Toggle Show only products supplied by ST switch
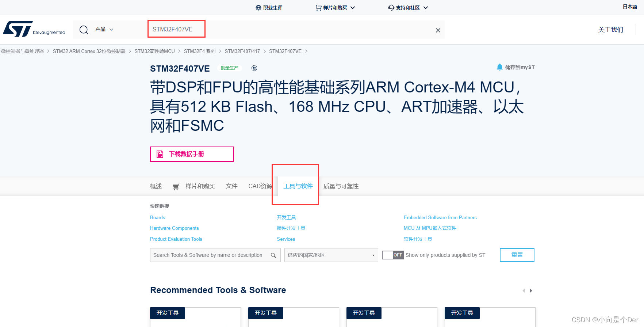Image resolution: width=644 pixels, height=327 pixels. click(393, 255)
